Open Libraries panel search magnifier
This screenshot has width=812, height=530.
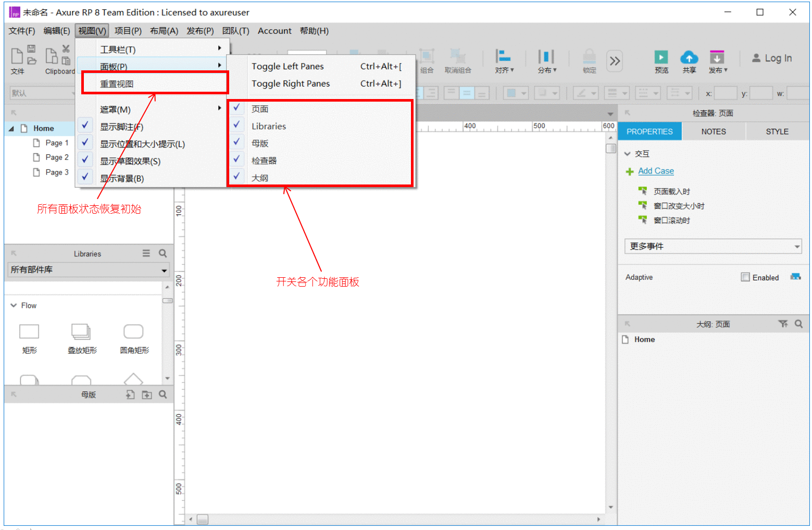(x=163, y=253)
